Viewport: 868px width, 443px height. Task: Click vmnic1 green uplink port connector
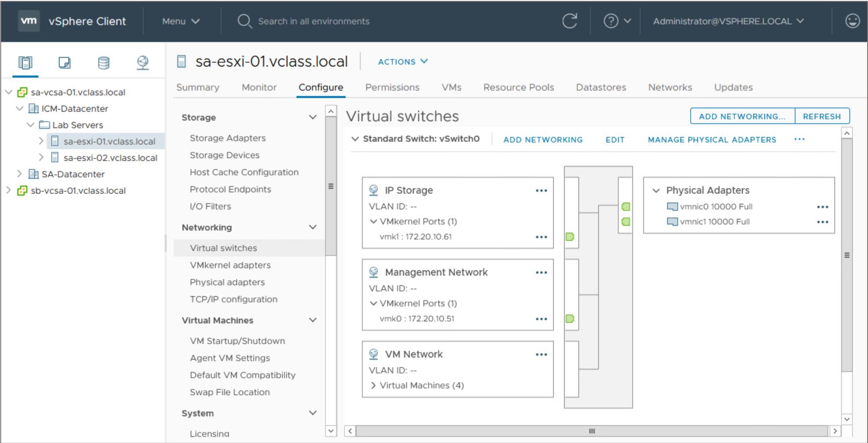(x=626, y=222)
